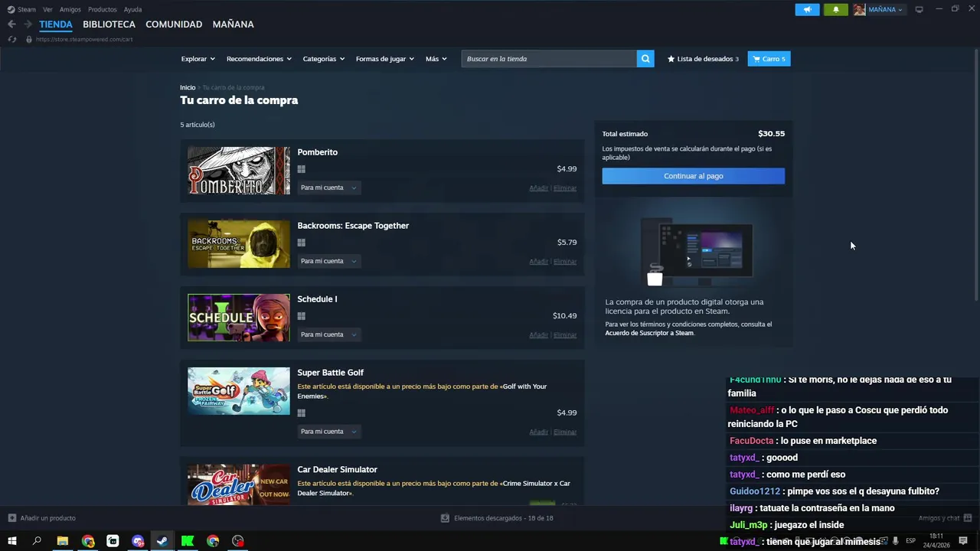Click the Steam announcements megaphone icon

tap(807, 9)
